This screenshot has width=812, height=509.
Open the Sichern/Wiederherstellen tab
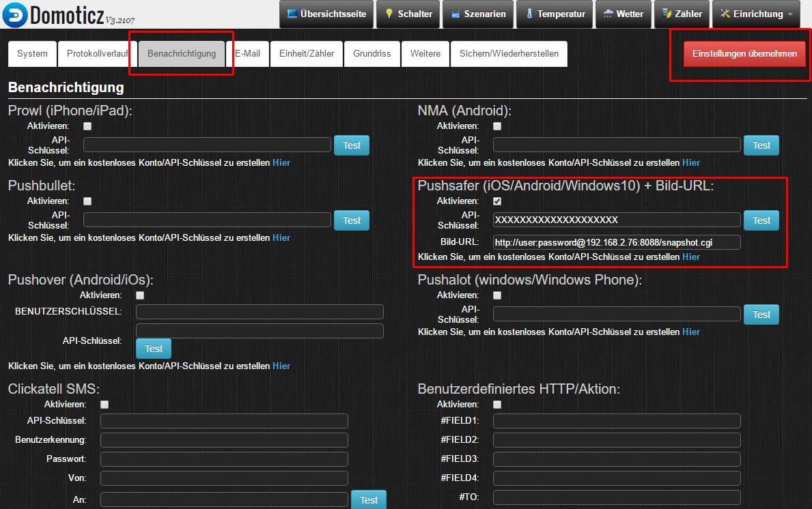tap(509, 54)
